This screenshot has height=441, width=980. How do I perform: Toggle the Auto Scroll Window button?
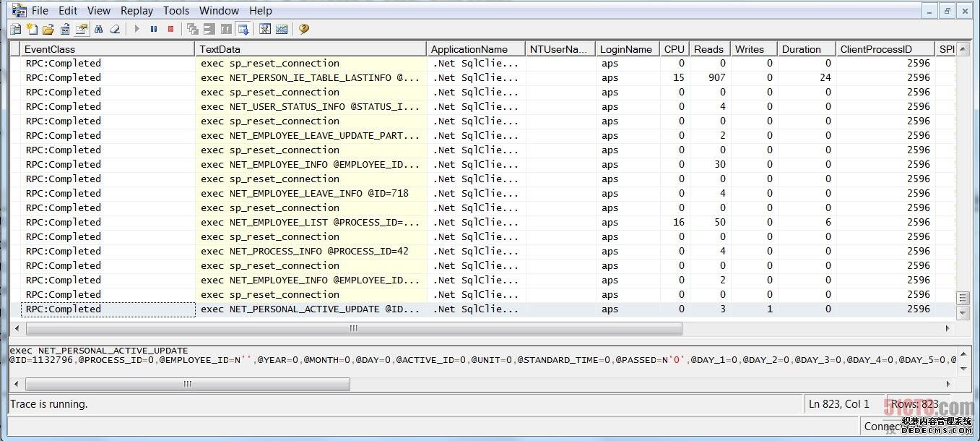click(x=243, y=29)
